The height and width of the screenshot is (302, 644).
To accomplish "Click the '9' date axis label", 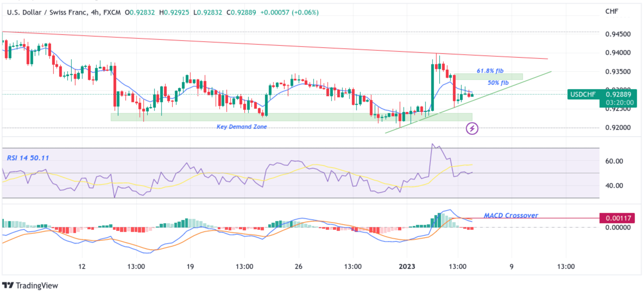I will pyautogui.click(x=512, y=266).
